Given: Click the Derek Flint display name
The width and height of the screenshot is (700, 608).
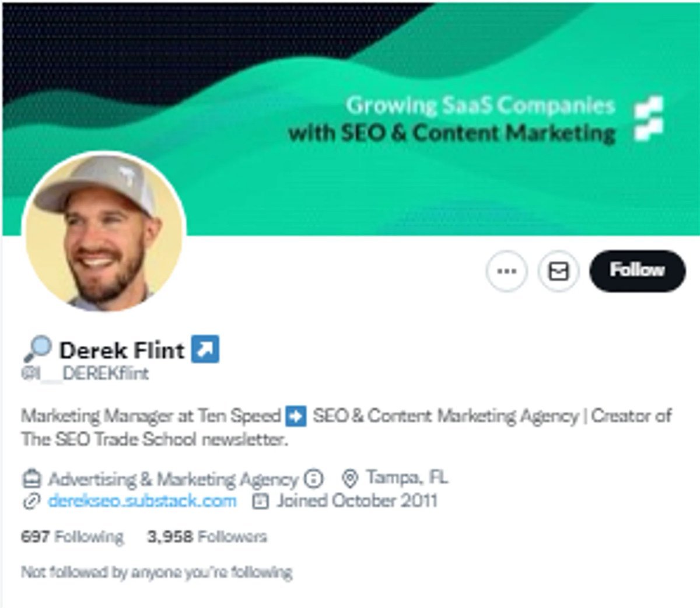Looking at the screenshot, I should [122, 350].
